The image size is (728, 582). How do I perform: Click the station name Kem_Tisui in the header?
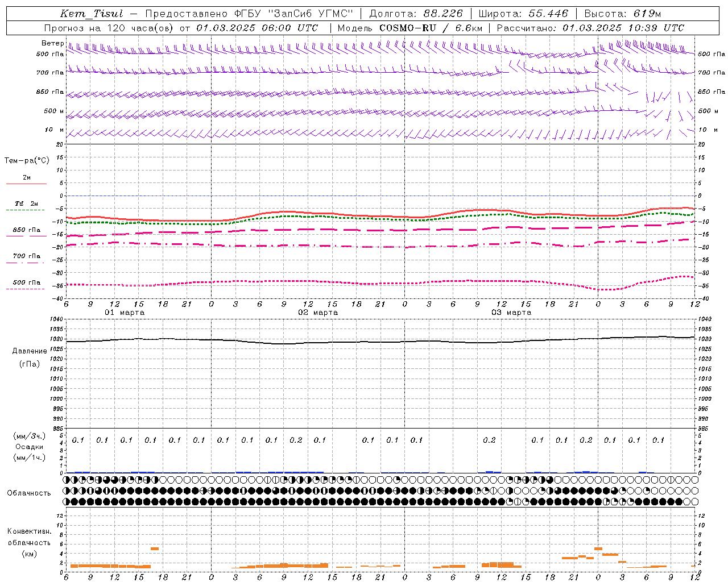point(92,14)
